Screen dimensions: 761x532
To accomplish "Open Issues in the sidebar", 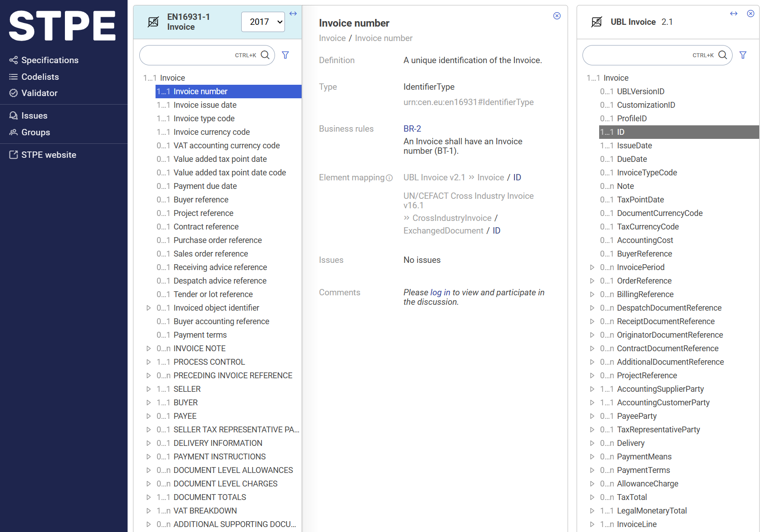I will point(34,115).
